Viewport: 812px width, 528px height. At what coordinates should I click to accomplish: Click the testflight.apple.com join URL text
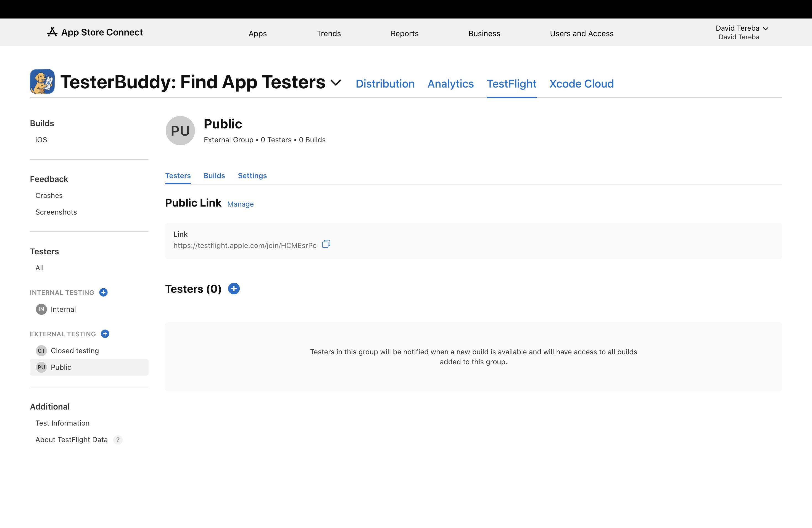click(245, 245)
